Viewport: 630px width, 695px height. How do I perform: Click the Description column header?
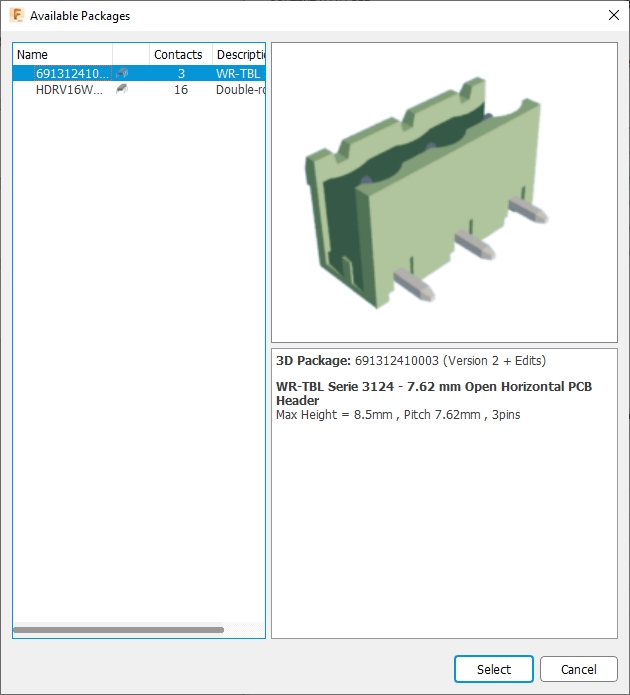click(239, 55)
